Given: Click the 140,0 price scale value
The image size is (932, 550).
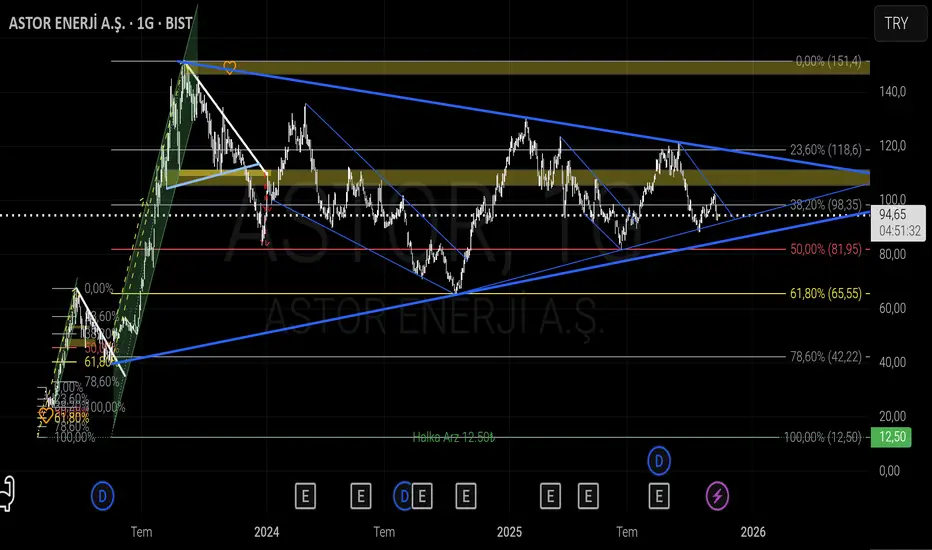Looking at the screenshot, I should click(893, 92).
